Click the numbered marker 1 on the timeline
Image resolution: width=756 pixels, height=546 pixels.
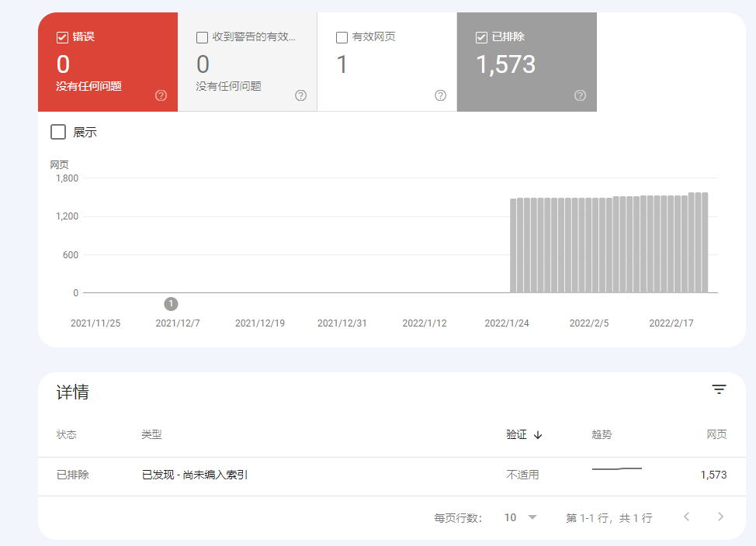[170, 304]
